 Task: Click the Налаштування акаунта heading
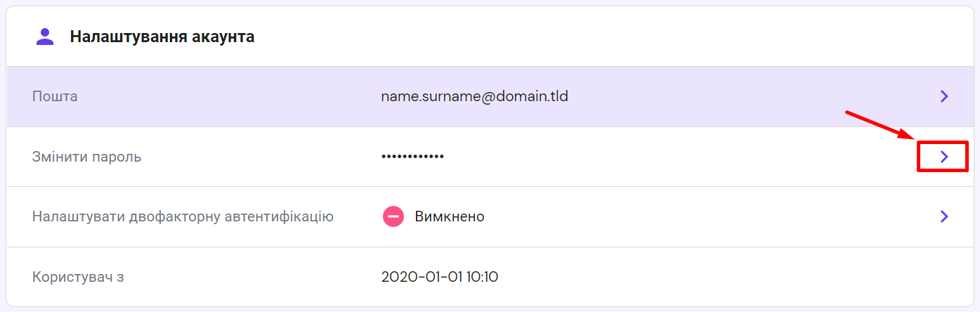[162, 37]
